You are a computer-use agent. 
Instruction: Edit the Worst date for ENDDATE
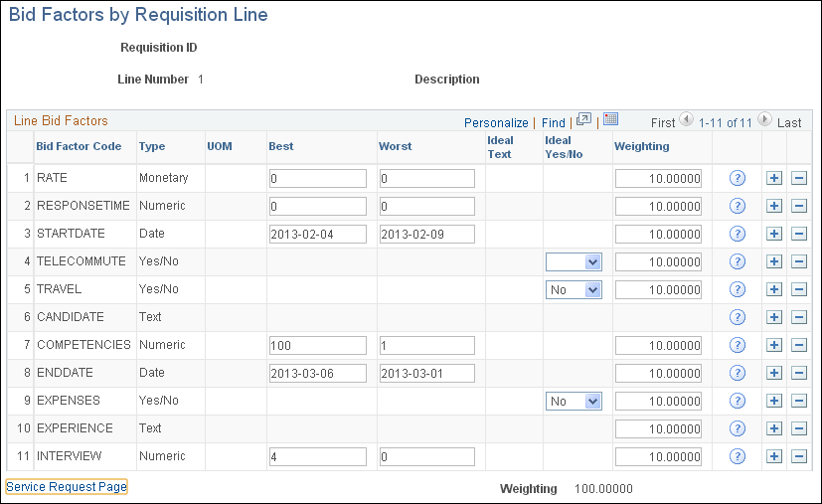tap(427, 373)
